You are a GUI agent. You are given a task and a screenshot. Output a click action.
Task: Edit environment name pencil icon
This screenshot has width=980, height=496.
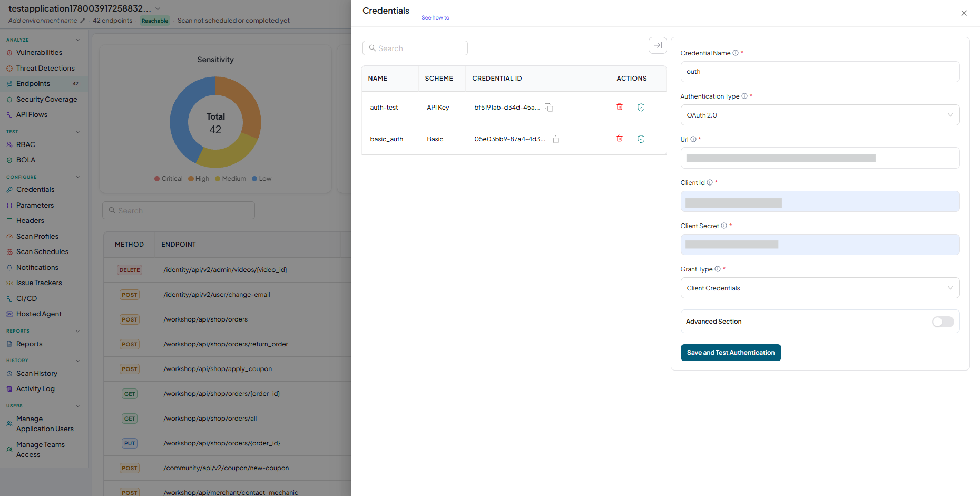tap(82, 21)
